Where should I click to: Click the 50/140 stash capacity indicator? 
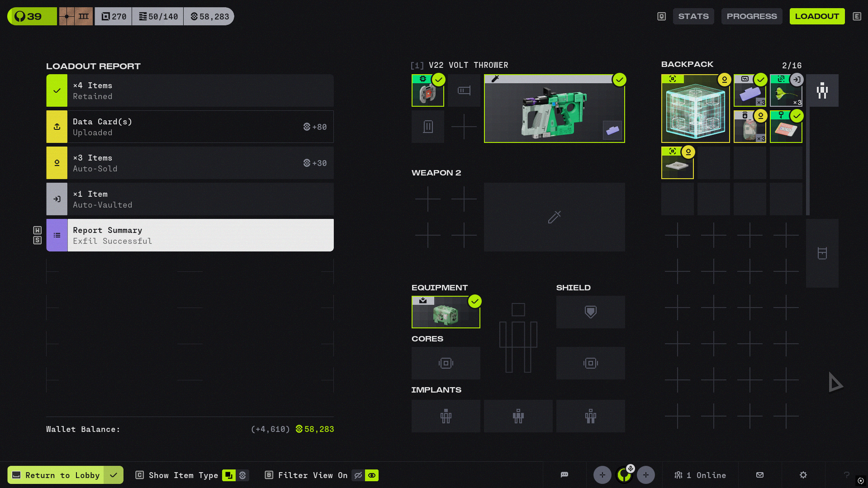click(158, 16)
